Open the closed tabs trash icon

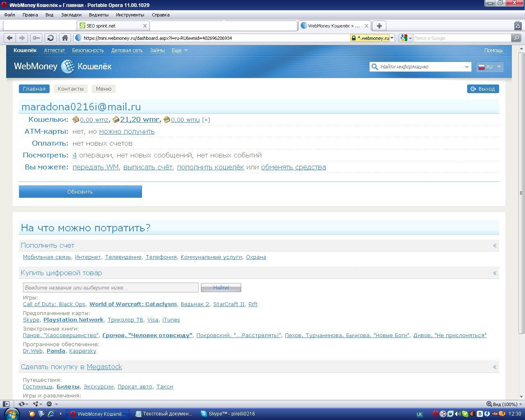(x=518, y=25)
